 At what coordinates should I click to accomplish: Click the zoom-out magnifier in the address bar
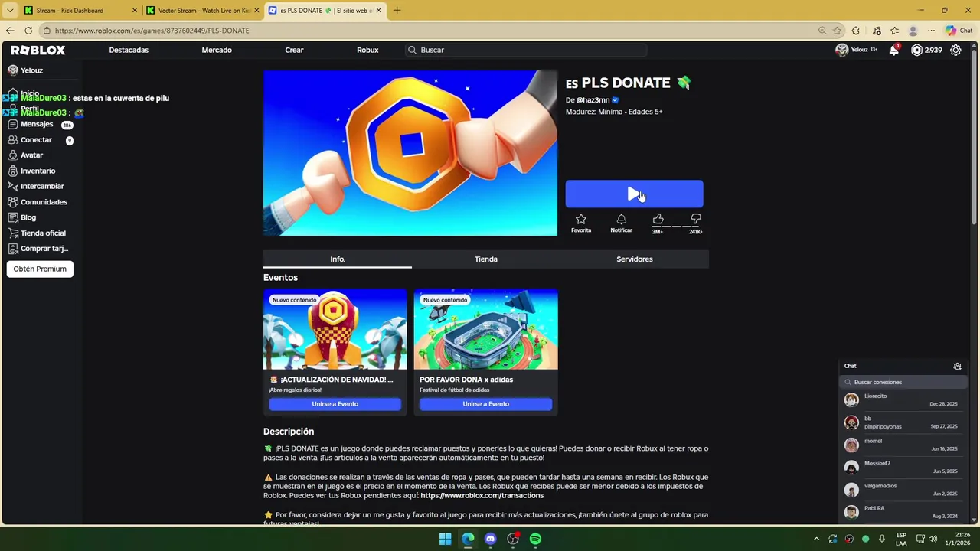tap(822, 31)
